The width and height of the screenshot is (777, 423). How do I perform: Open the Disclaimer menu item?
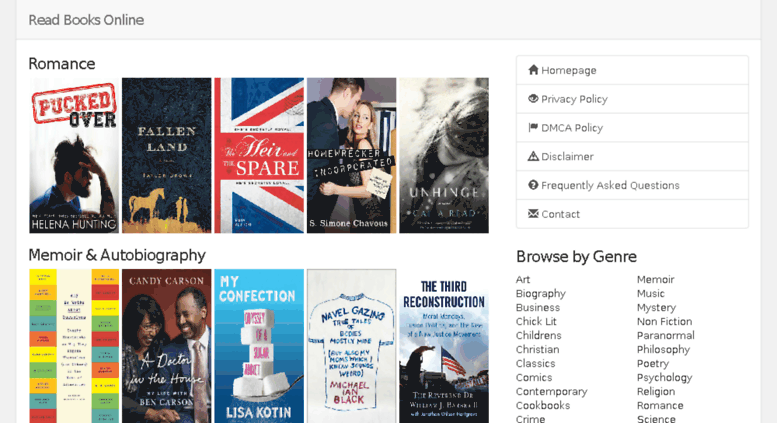[x=632, y=157]
